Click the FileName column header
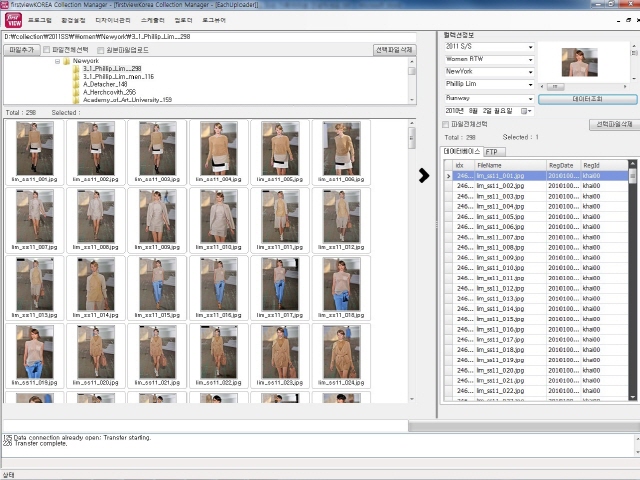The image size is (640, 480). (x=510, y=165)
